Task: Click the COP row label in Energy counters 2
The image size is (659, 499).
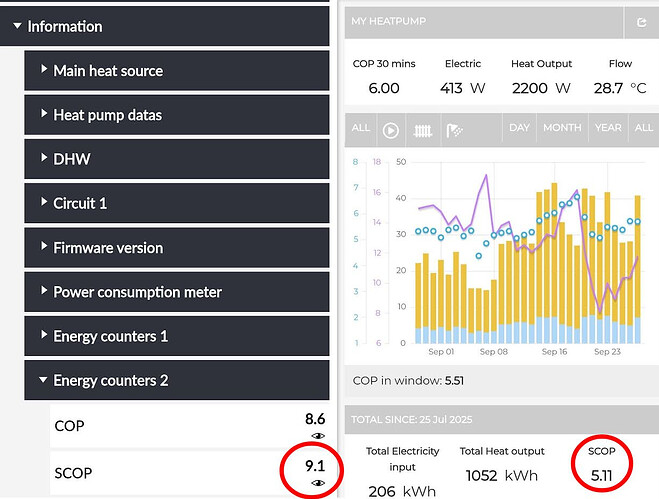Action: pyautogui.click(x=69, y=426)
